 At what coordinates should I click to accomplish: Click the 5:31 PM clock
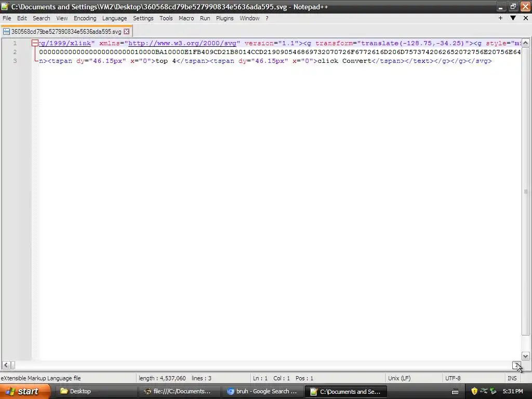tap(513, 391)
